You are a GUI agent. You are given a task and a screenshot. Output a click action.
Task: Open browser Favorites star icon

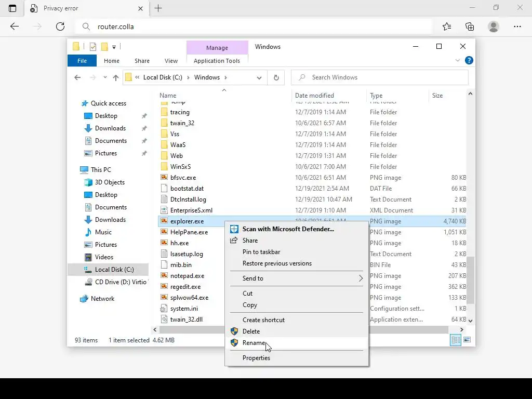pyautogui.click(x=447, y=26)
